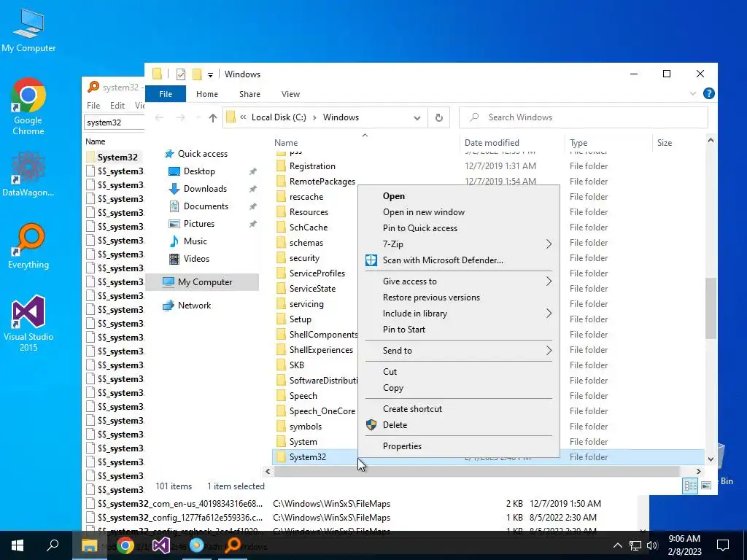This screenshot has width=747, height=560.
Task: Switch to Everything app in taskbar
Action: 233,545
